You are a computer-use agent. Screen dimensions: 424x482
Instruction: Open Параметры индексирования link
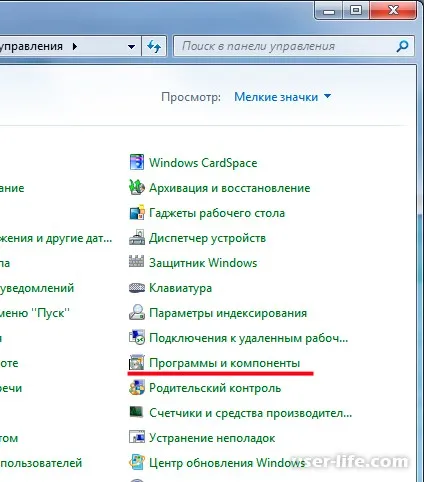coord(228,313)
